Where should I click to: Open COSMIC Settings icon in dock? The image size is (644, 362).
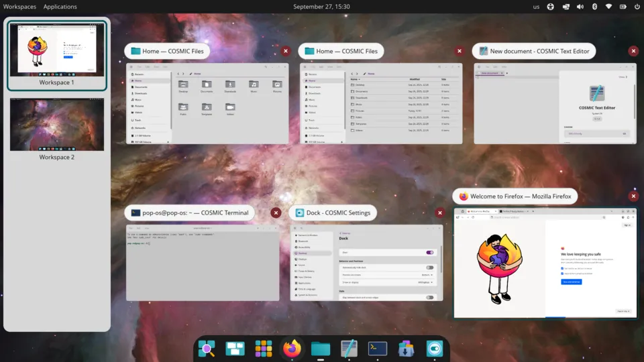click(x=434, y=349)
